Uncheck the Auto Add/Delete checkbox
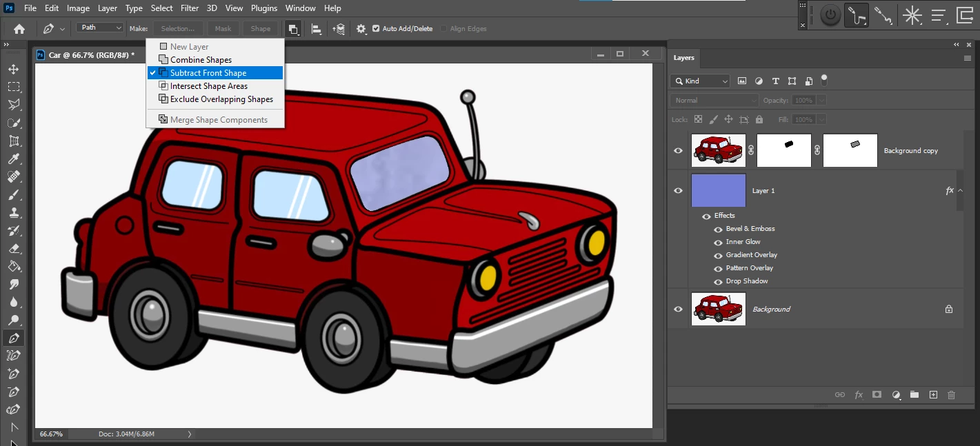 coord(376,29)
